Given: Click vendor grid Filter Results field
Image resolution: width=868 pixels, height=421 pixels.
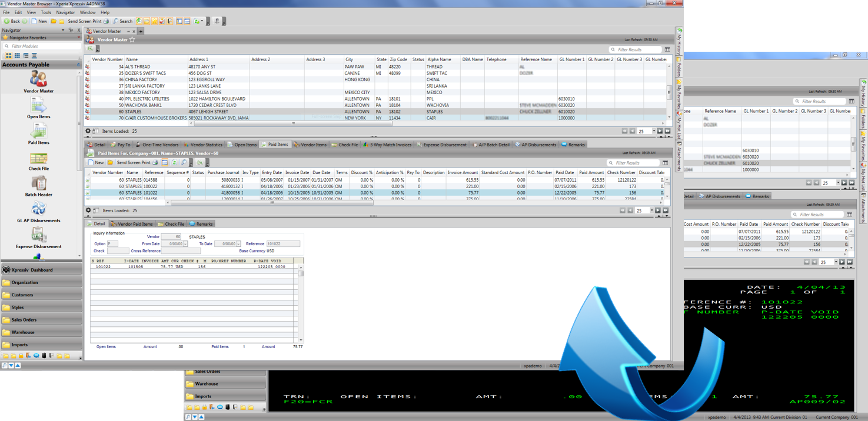Looking at the screenshot, I should (x=636, y=49).
